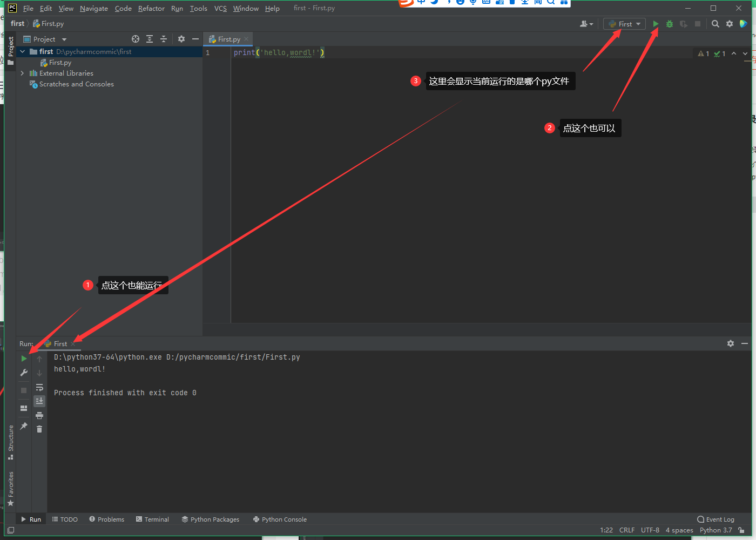Collapse all items in the Project panel

coord(164,39)
